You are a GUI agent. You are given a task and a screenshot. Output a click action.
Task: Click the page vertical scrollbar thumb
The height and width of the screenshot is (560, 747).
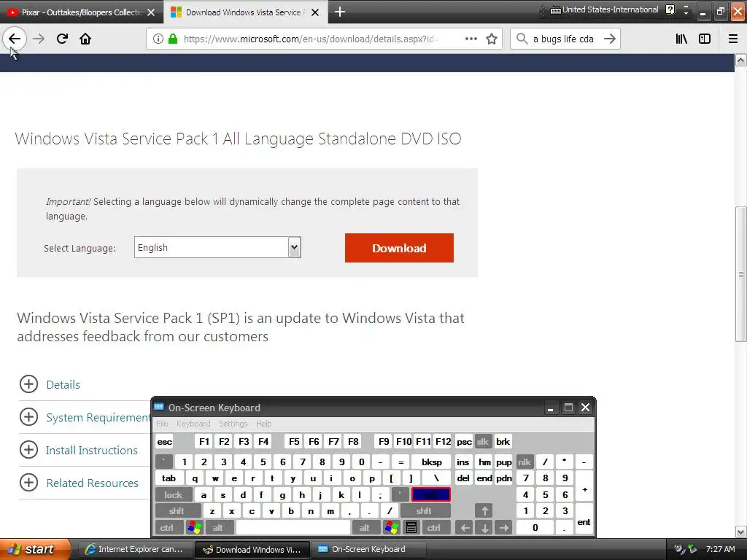[740, 274]
